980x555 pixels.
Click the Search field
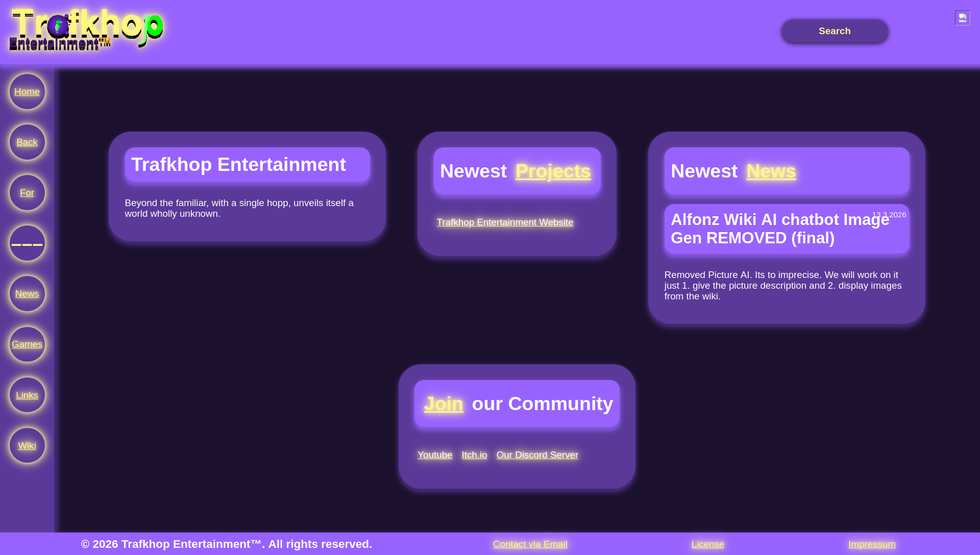[x=834, y=31]
